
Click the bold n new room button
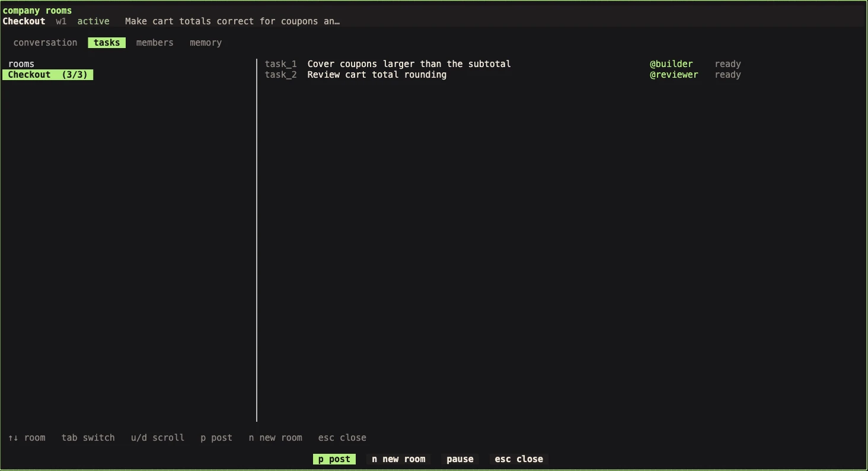coord(398,459)
